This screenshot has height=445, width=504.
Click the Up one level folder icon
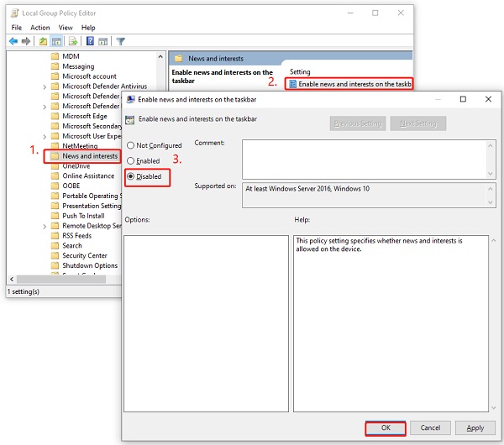pos(43,41)
